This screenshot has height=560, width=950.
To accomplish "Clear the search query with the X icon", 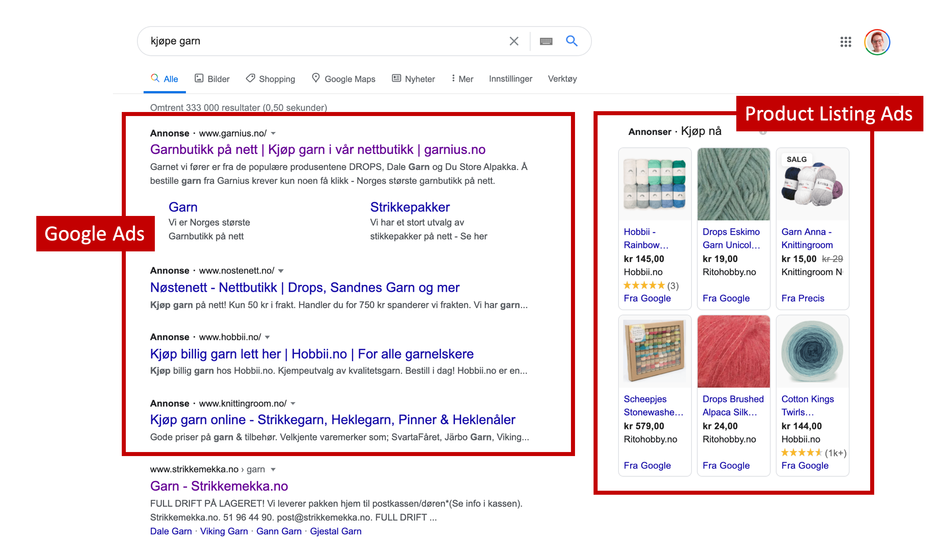I will pos(514,41).
